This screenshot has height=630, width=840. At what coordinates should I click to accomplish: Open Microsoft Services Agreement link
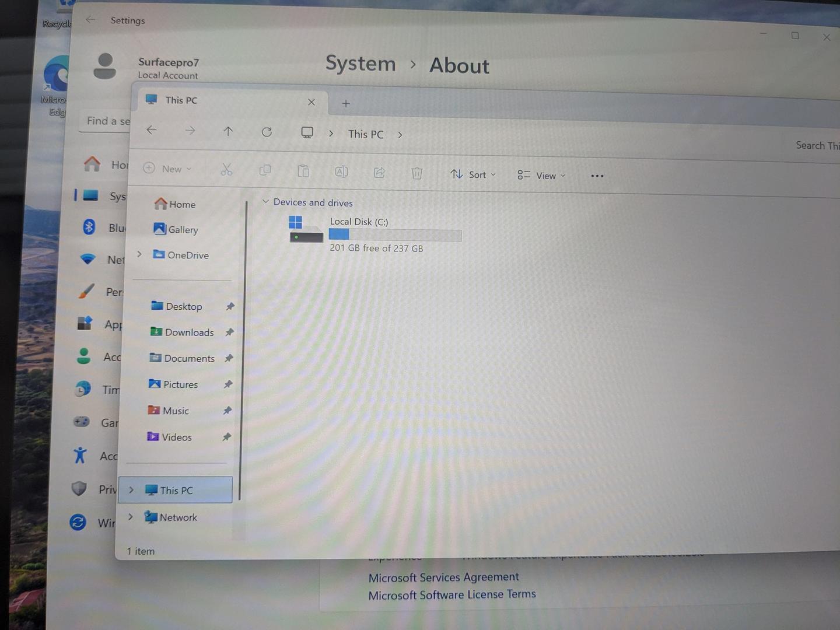click(443, 577)
